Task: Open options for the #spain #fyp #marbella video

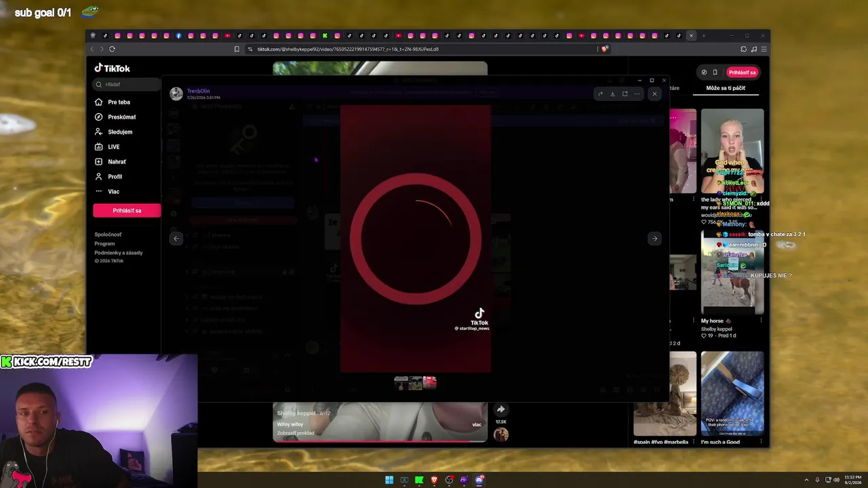Action: click(x=693, y=442)
